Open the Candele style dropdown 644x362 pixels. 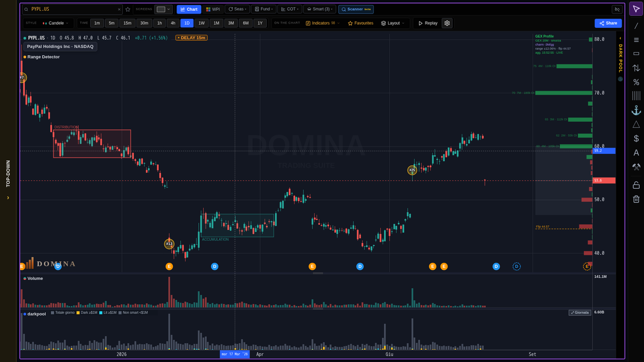(x=56, y=23)
